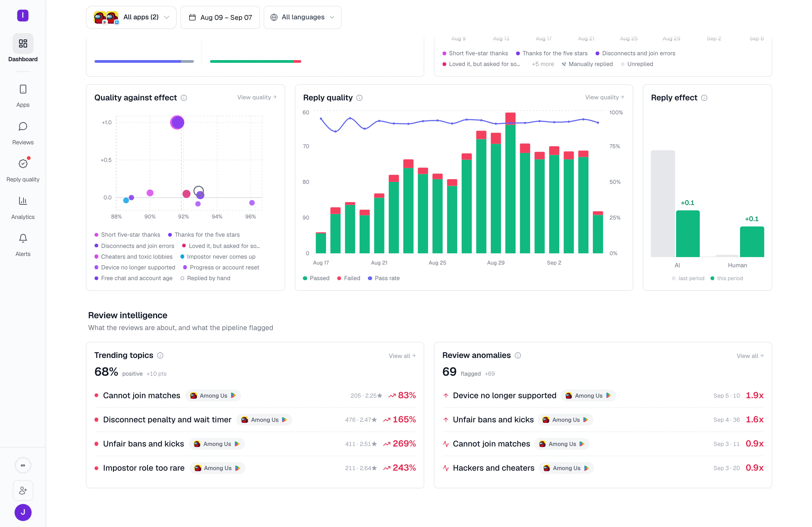The image size is (812, 527).
Task: Click info icon next to Reply effect
Action: 704,98
